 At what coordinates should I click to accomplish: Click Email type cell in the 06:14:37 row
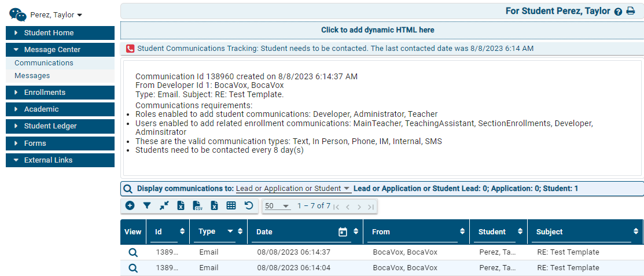tap(209, 252)
